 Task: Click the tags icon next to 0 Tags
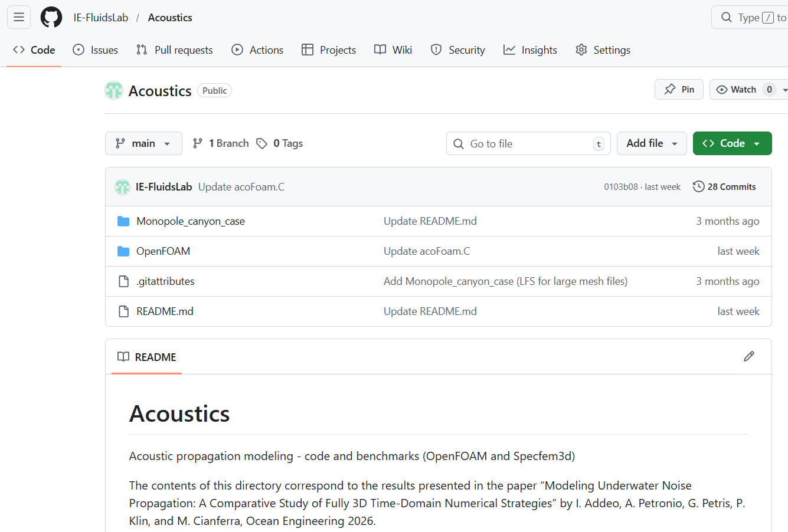tap(261, 143)
